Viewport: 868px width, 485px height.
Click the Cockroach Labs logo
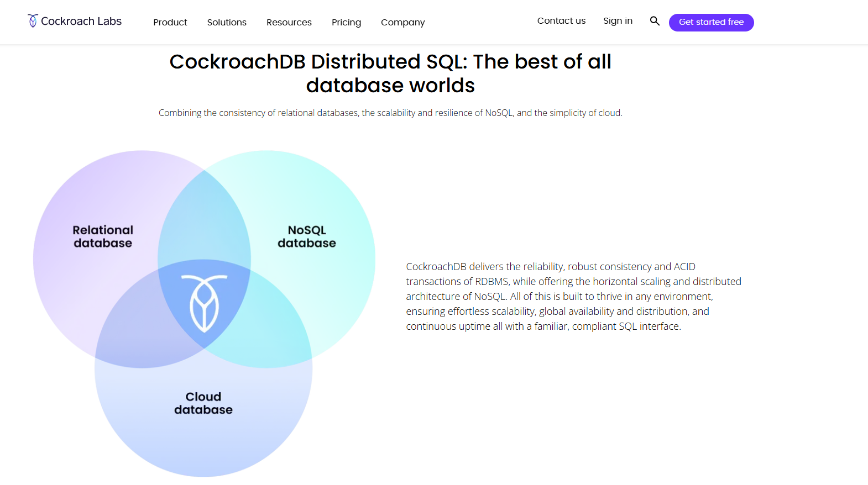(75, 21)
